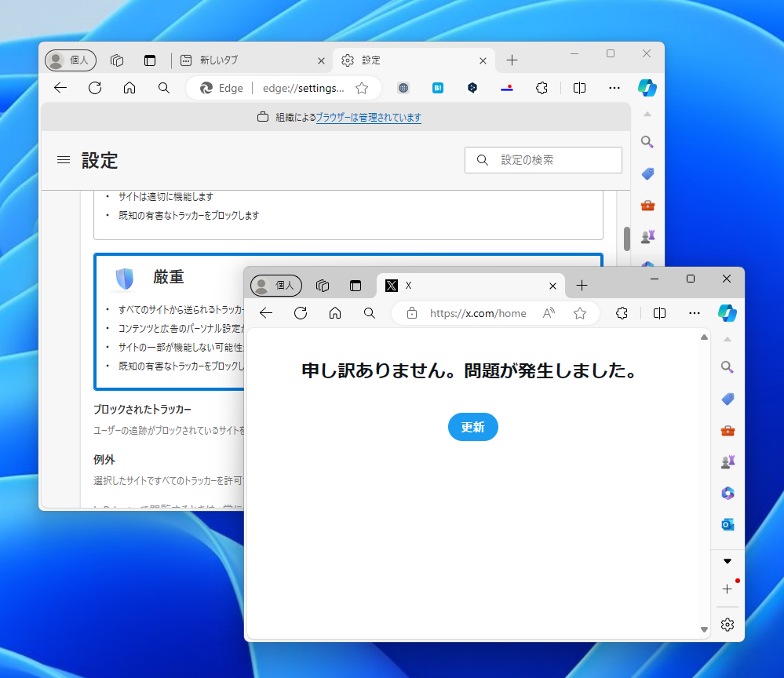
Task: Open sidebar search in Edge
Action: pos(727,366)
